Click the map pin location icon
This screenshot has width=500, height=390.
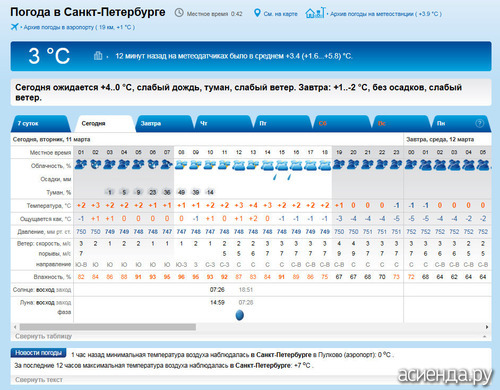257,13
